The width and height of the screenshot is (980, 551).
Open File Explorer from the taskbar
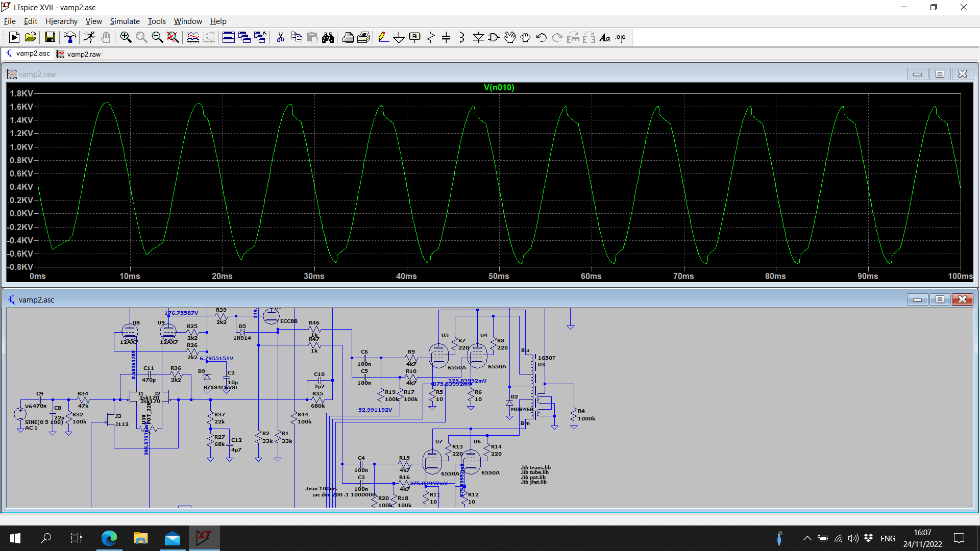(140, 538)
